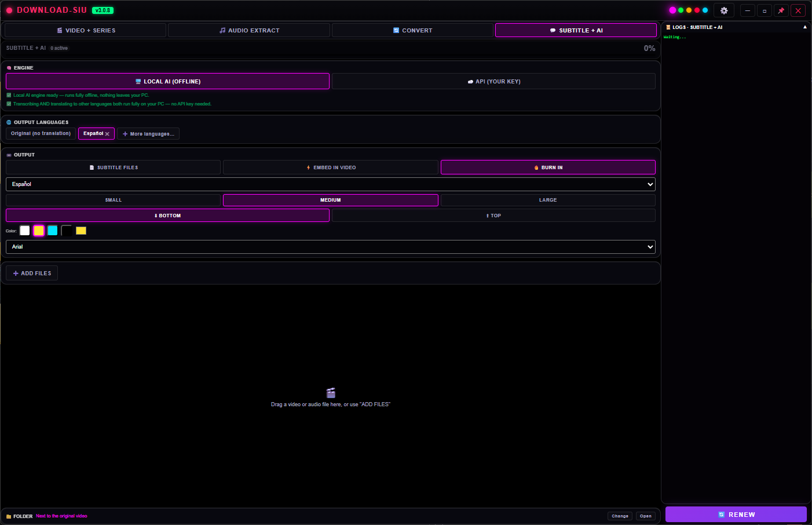Click the DOWNLOAD-SIU app title
Screen dimensions: 812x525
point(52,10)
